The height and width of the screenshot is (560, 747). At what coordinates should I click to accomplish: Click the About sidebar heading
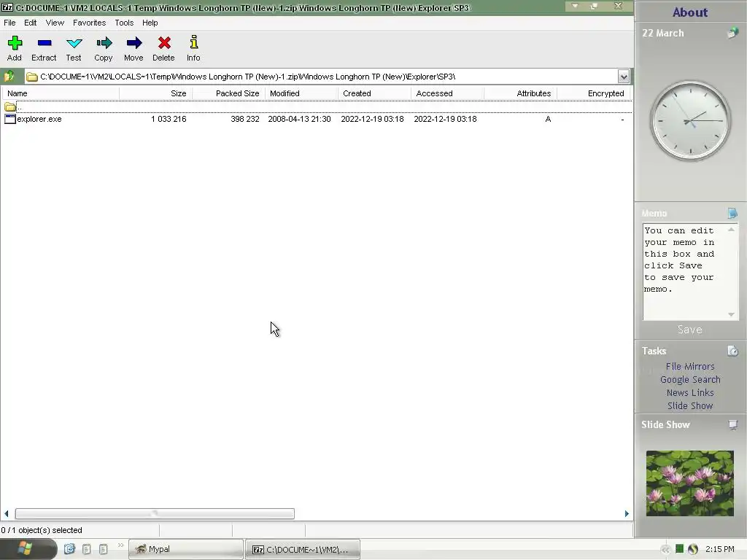coord(690,12)
